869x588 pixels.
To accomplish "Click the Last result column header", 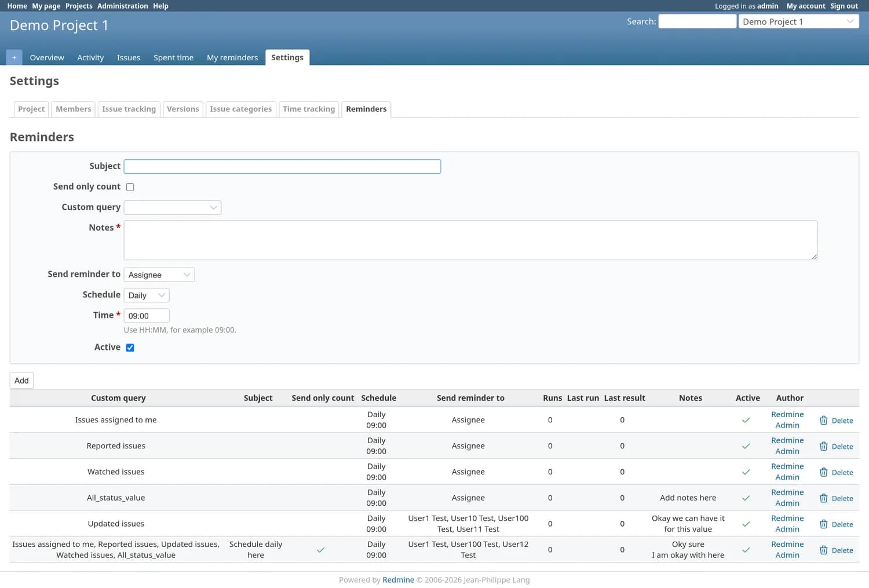I will point(625,398).
